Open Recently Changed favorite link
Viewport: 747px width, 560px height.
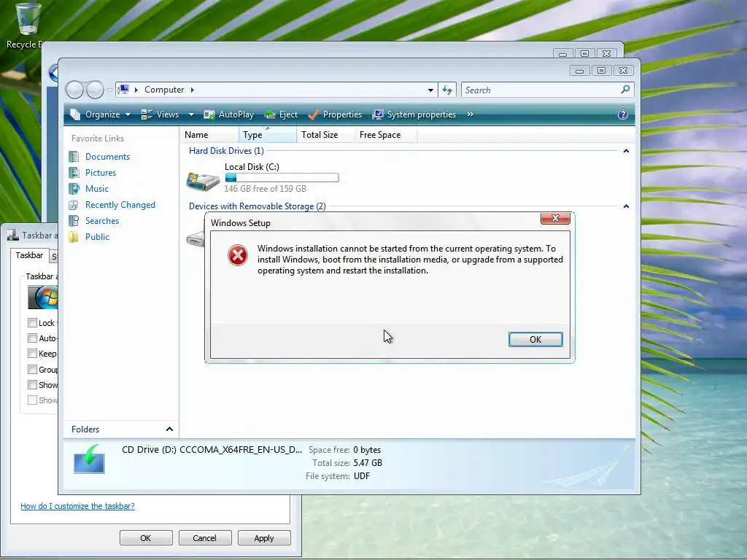pyautogui.click(x=120, y=205)
